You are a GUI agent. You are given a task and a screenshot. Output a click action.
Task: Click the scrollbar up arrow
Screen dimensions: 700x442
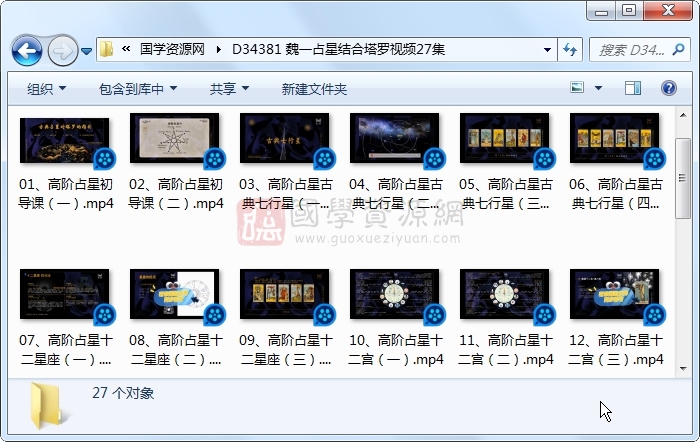coord(683,115)
